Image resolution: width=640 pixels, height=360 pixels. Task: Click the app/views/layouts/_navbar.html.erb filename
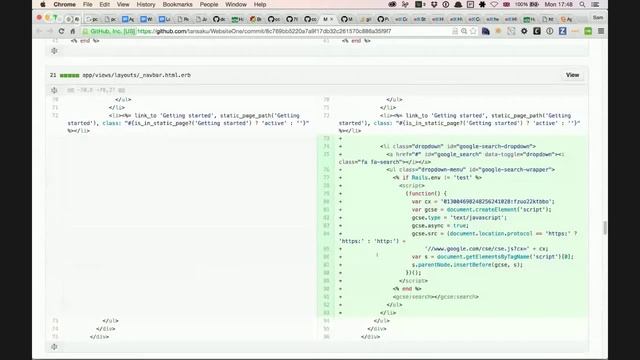(x=136, y=75)
